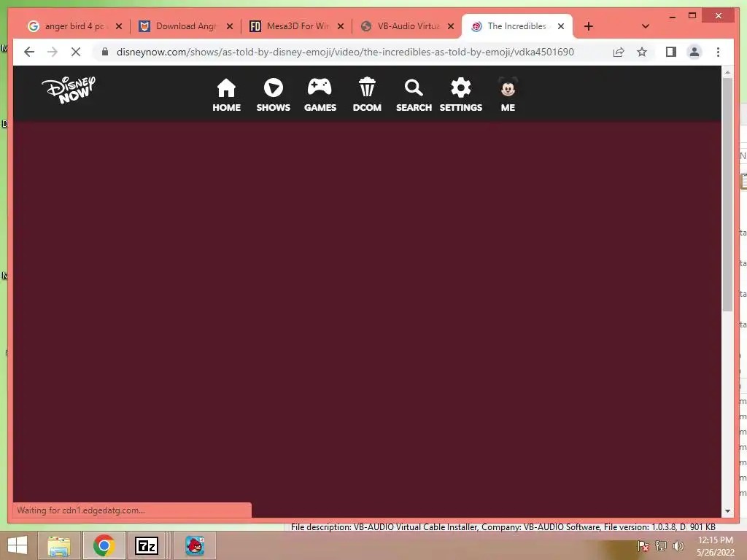Select 'The Incredibles' active tab

point(517,26)
